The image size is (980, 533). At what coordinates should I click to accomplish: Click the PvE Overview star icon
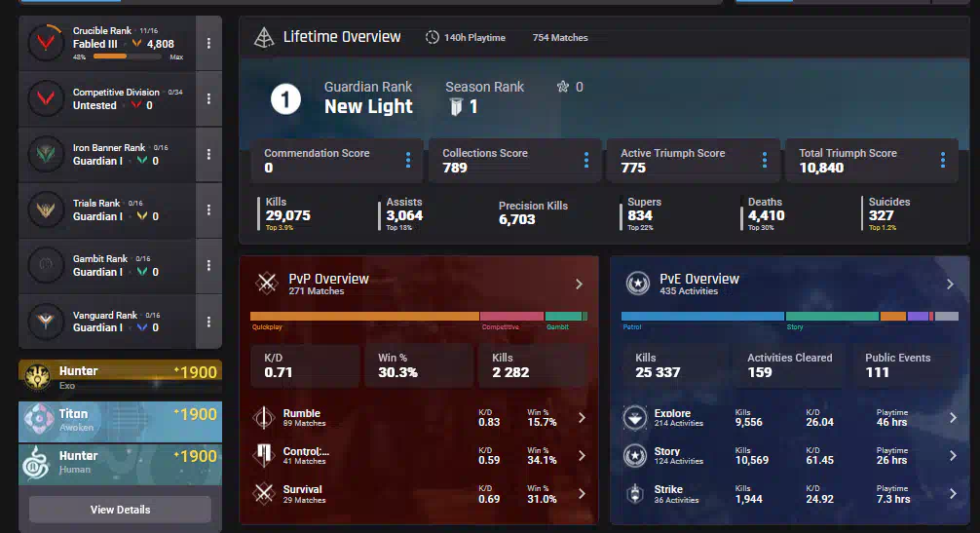(x=637, y=284)
